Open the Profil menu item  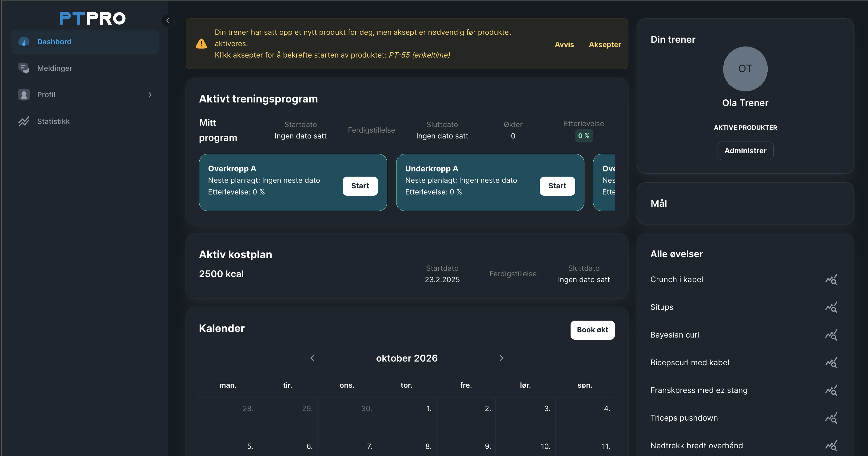(85, 95)
